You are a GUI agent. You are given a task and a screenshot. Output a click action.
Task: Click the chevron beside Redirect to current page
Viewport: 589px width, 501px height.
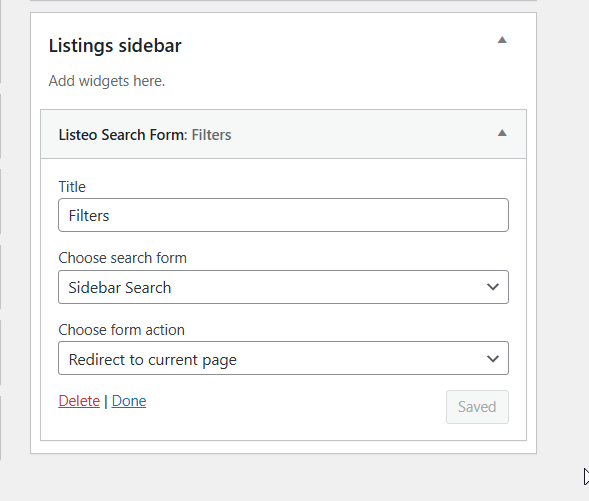pyautogui.click(x=492, y=359)
